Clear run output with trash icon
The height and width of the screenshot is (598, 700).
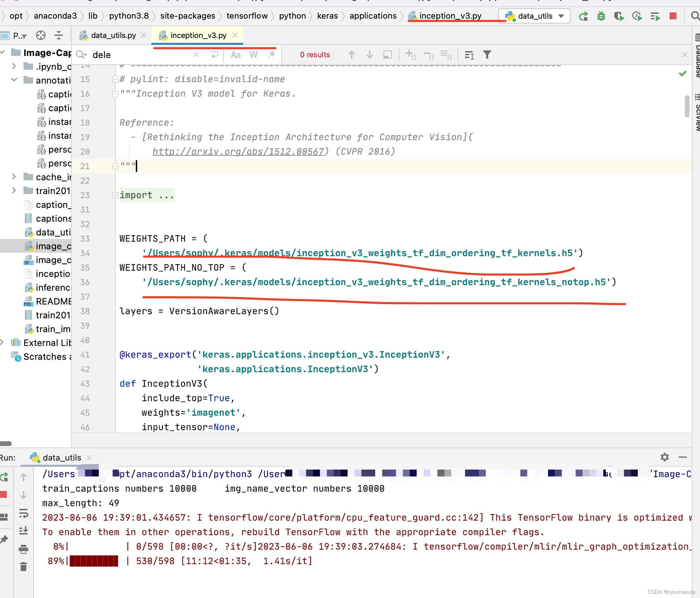click(x=23, y=567)
